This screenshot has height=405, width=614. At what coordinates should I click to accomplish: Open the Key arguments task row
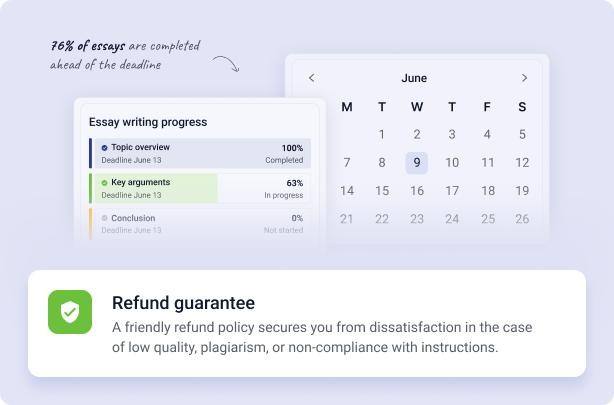click(200, 189)
